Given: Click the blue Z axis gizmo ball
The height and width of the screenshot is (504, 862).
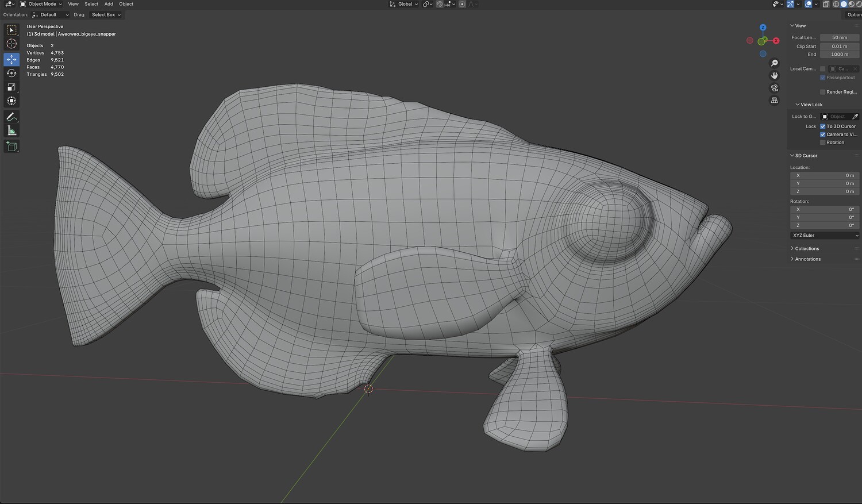Looking at the screenshot, I should [x=763, y=28].
